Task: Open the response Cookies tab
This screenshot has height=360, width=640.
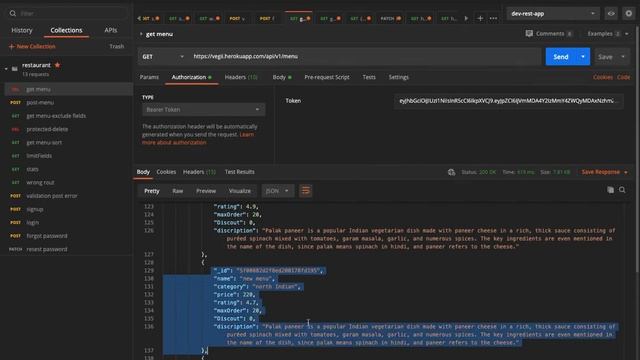Action: (x=166, y=172)
